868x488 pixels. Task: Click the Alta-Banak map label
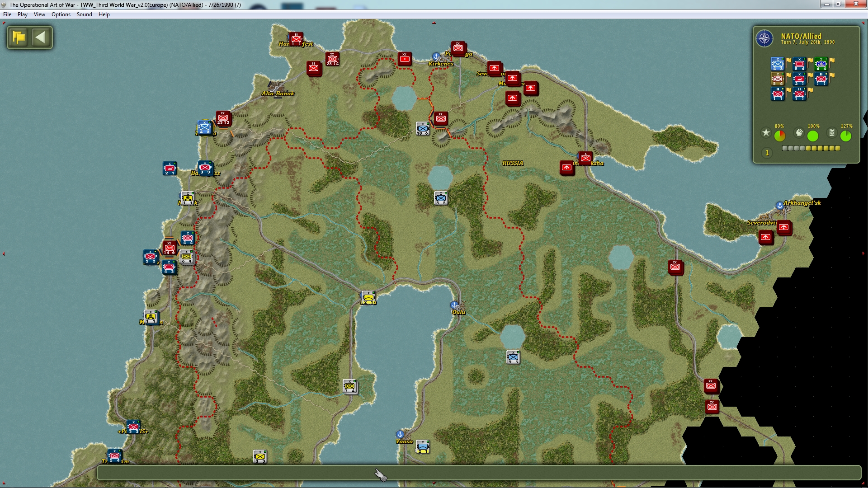click(x=278, y=94)
